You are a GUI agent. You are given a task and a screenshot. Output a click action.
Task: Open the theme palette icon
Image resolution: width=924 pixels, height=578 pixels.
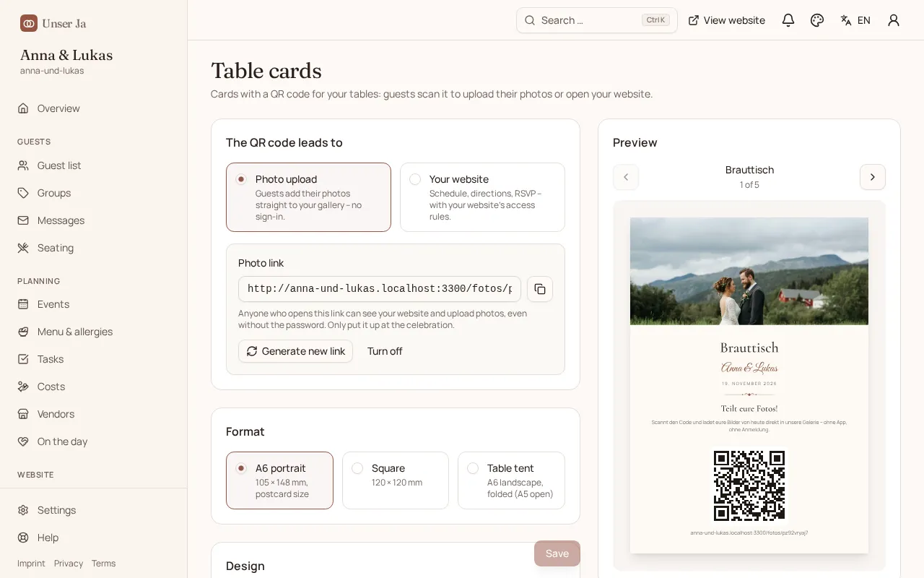[x=817, y=20]
